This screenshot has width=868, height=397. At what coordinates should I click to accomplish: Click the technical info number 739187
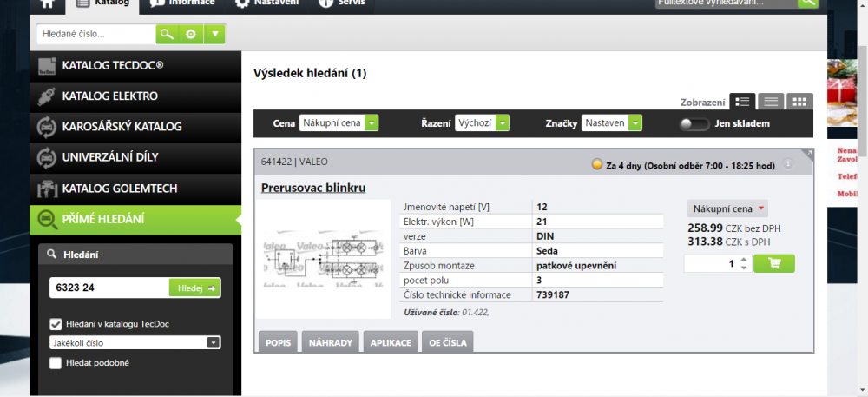tap(552, 295)
